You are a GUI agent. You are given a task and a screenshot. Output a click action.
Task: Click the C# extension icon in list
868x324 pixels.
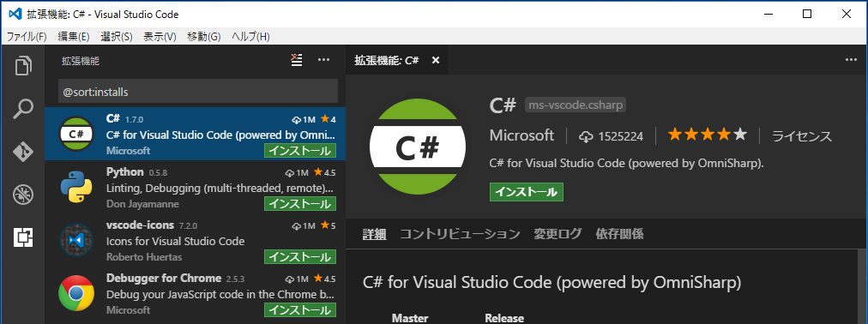click(x=76, y=134)
